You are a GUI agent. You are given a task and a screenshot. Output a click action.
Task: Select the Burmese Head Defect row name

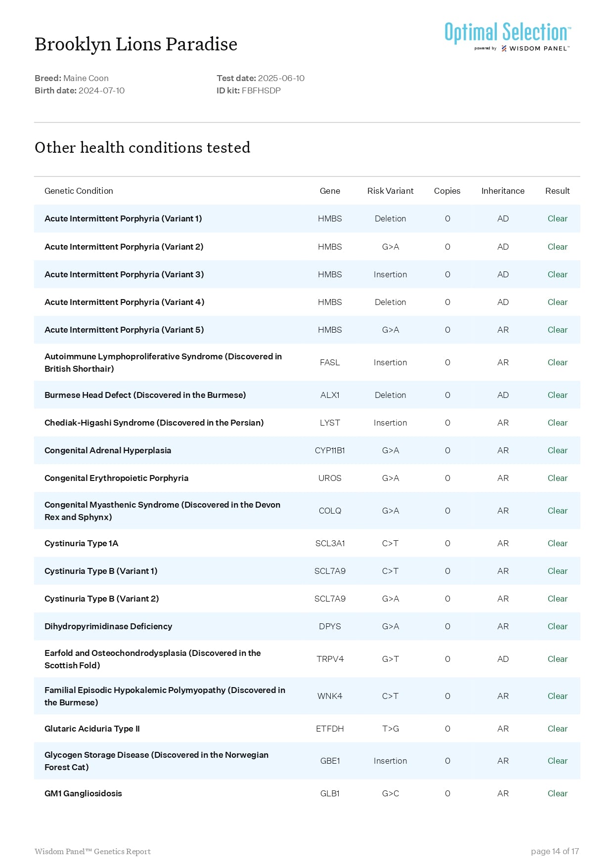[145, 395]
